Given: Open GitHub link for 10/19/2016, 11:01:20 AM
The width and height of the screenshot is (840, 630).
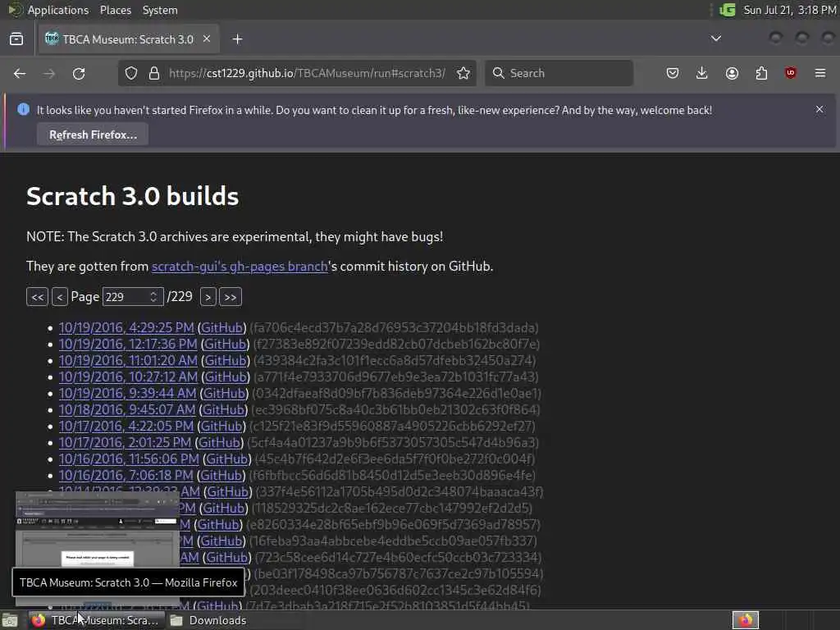Looking at the screenshot, I should [x=226, y=361].
